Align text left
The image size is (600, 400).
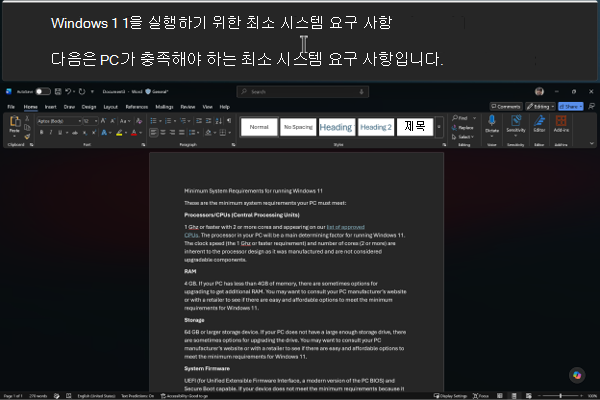[x=153, y=133]
